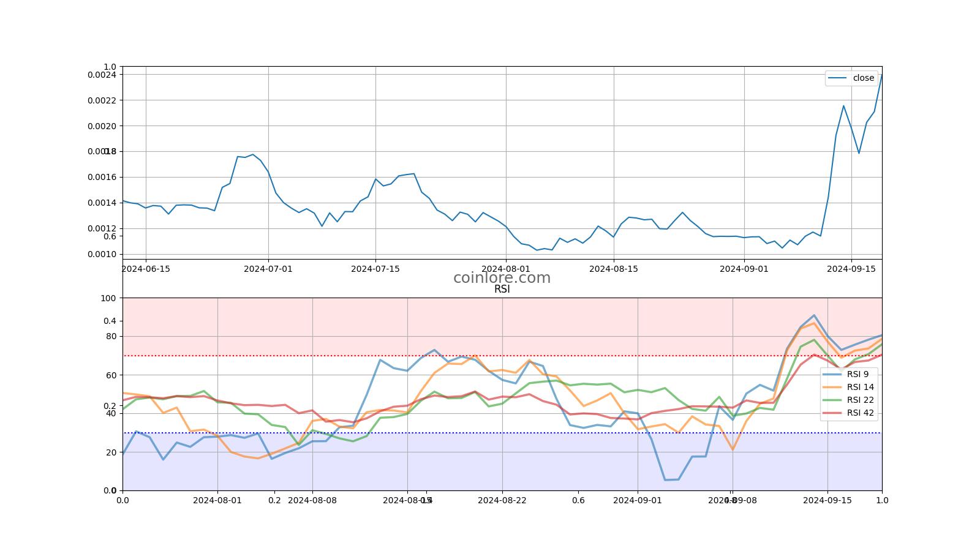
Task: Select the "RSI 42" legend label
Action: (861, 413)
